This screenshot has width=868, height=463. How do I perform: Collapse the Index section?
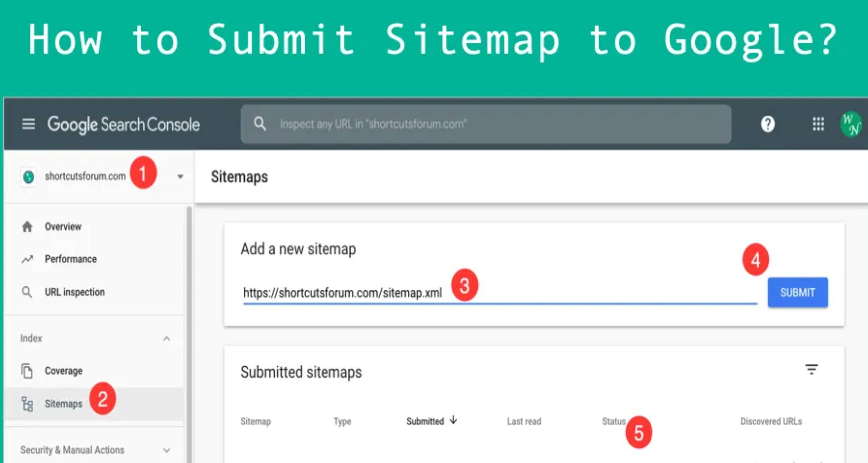pyautogui.click(x=167, y=339)
